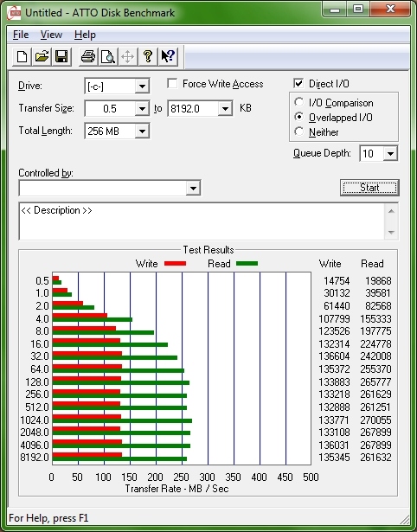Click the yellow question mark About icon
This screenshot has height=532, width=417.
click(148, 56)
